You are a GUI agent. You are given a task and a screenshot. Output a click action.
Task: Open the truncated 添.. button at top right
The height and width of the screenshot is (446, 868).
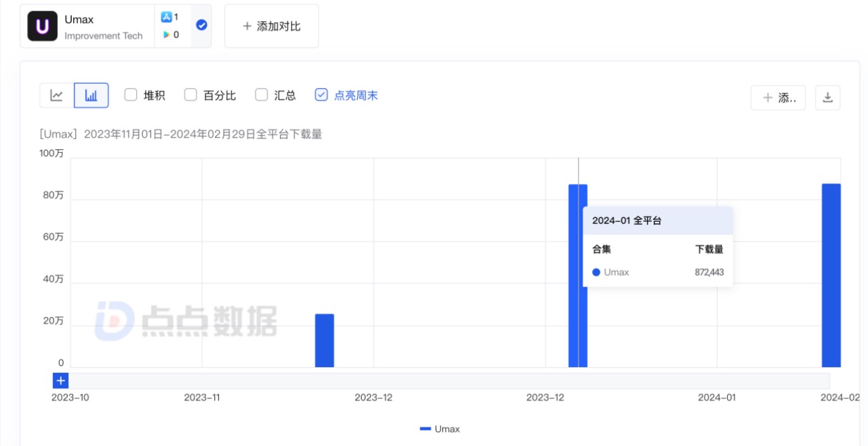coord(778,98)
